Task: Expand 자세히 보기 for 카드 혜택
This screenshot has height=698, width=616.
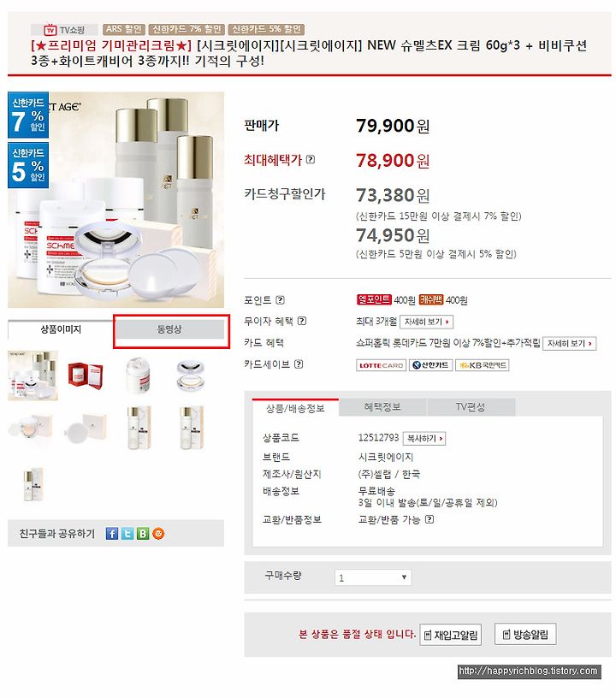Action: pyautogui.click(x=569, y=343)
